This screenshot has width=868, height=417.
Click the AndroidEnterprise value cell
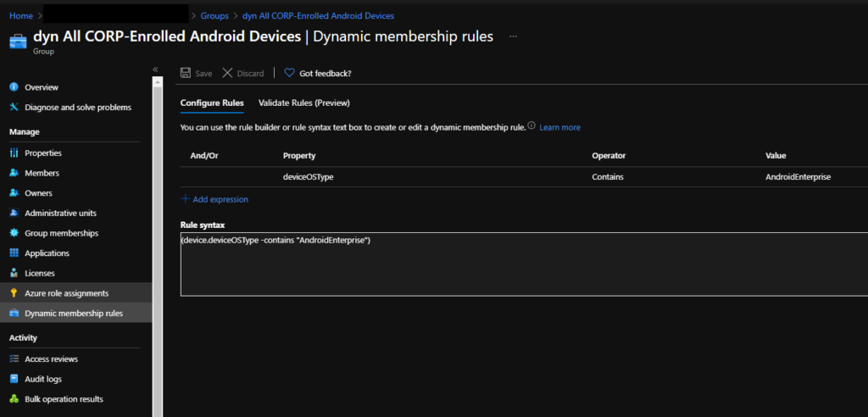click(x=798, y=177)
